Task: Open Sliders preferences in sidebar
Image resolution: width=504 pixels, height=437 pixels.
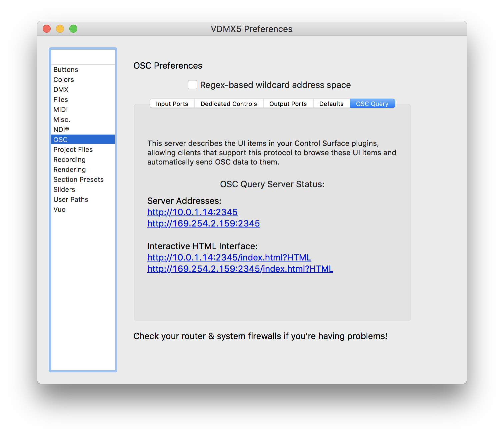Action: click(83, 190)
